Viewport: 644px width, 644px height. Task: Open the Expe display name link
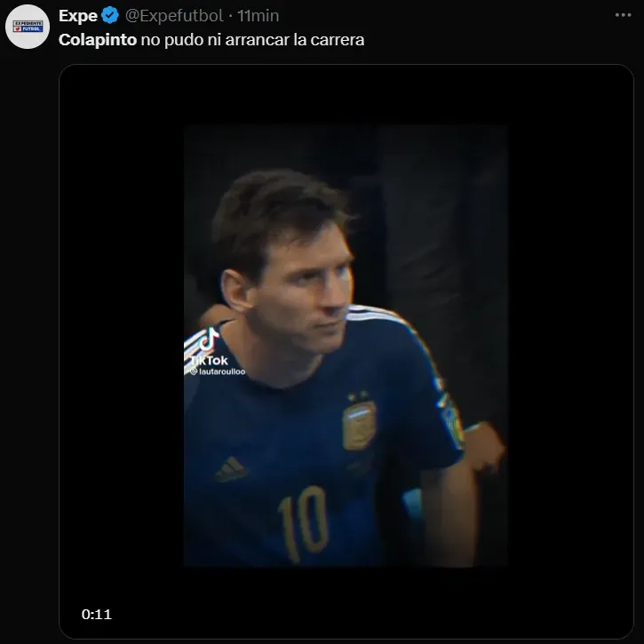pyautogui.click(x=77, y=16)
